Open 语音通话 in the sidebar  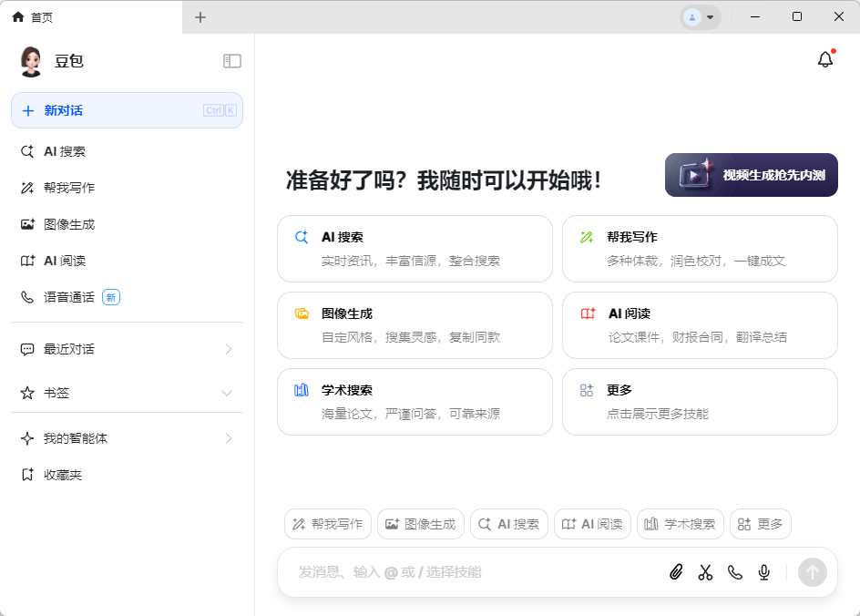128,297
